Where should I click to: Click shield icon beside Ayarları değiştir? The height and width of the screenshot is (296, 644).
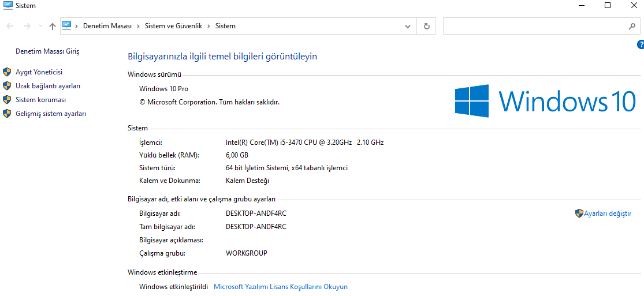coord(579,213)
